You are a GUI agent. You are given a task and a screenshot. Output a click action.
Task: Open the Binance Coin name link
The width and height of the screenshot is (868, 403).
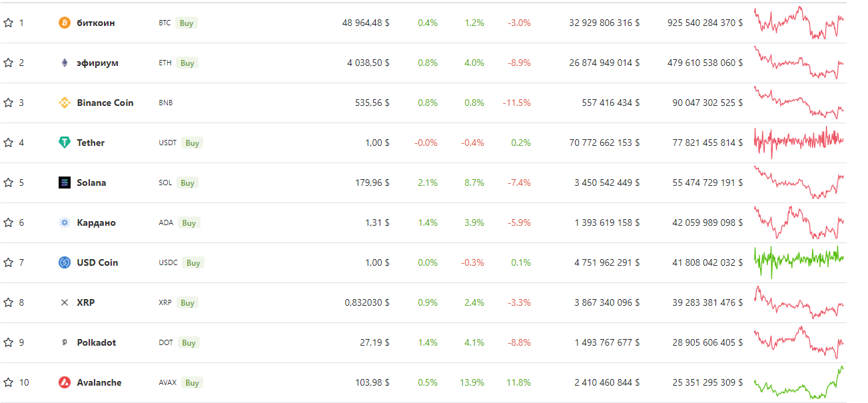point(105,103)
